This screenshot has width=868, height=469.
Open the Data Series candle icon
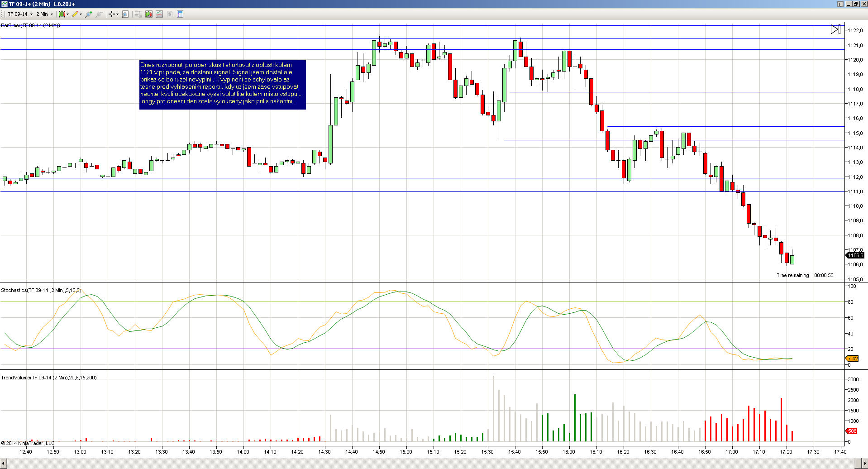[149, 14]
